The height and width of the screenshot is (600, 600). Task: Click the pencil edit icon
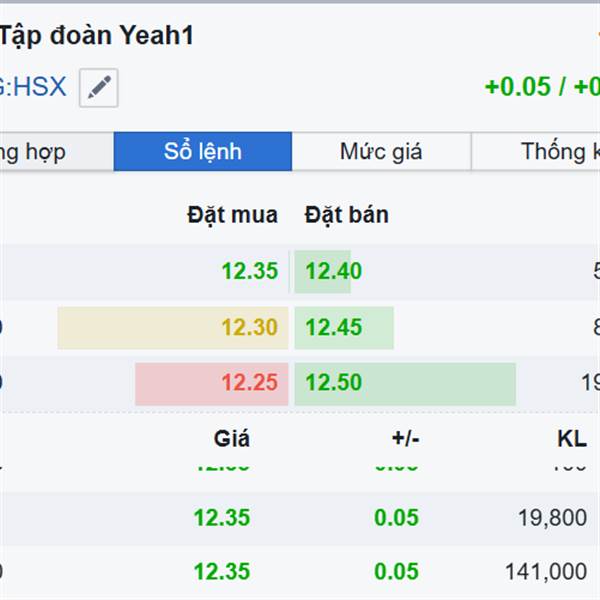[99, 88]
